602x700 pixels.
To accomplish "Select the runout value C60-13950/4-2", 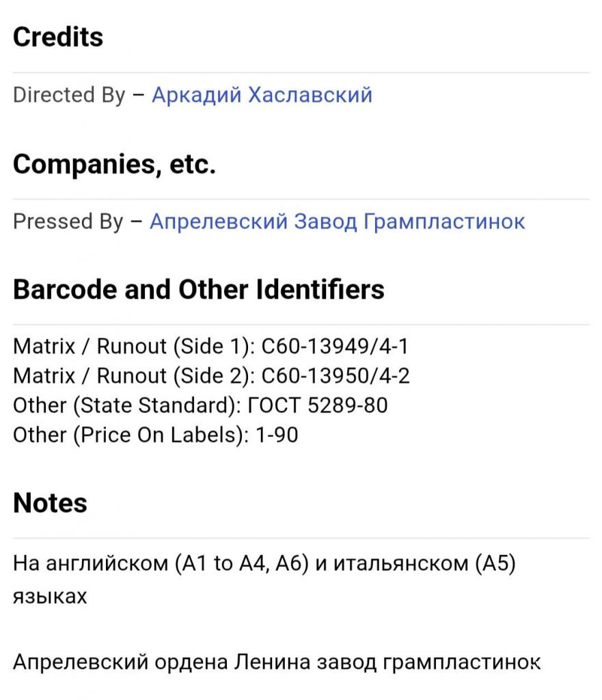I will pyautogui.click(x=336, y=376).
